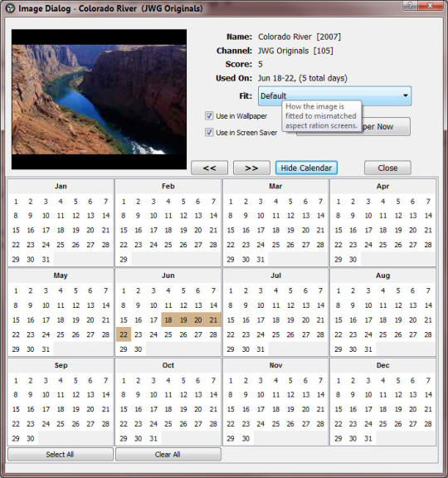Click the Jun month header

pos(168,276)
